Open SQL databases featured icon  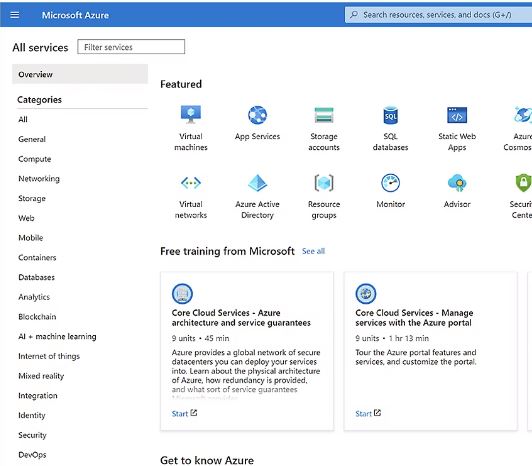pos(390,115)
